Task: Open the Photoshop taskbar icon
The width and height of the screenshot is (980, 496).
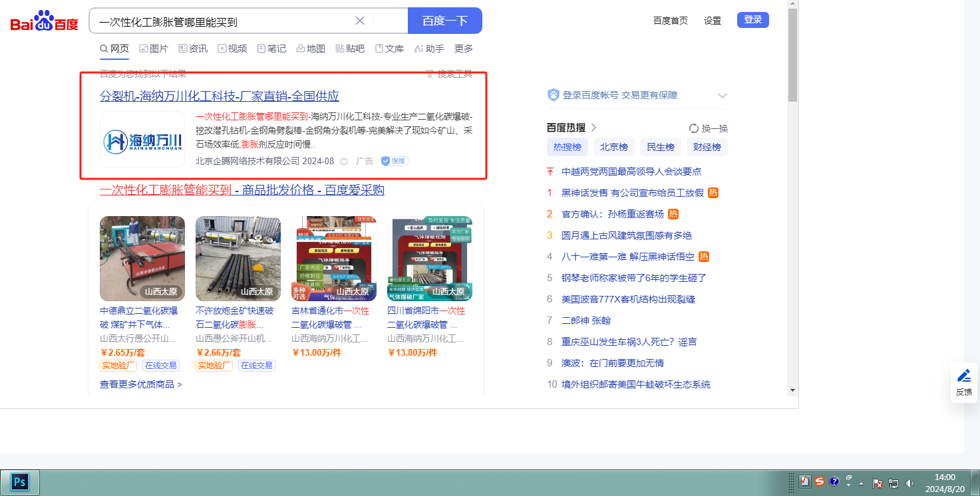Action: click(20, 482)
